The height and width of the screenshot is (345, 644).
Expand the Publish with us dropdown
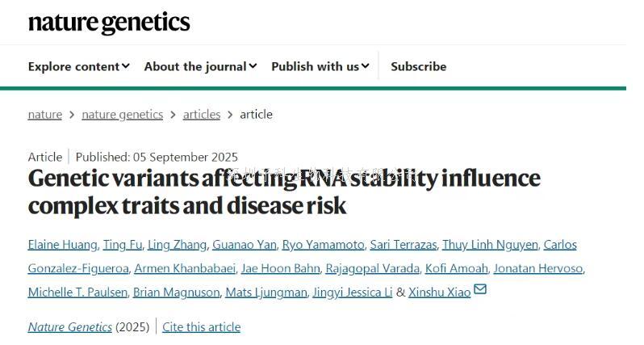(x=320, y=66)
